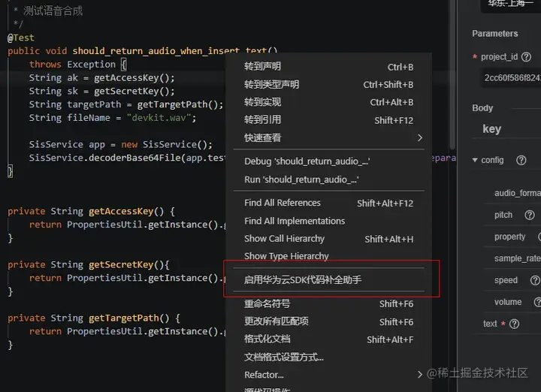541x392 pixels.
Task: Select 文档格式设置方式... entry
Action: pos(328,357)
